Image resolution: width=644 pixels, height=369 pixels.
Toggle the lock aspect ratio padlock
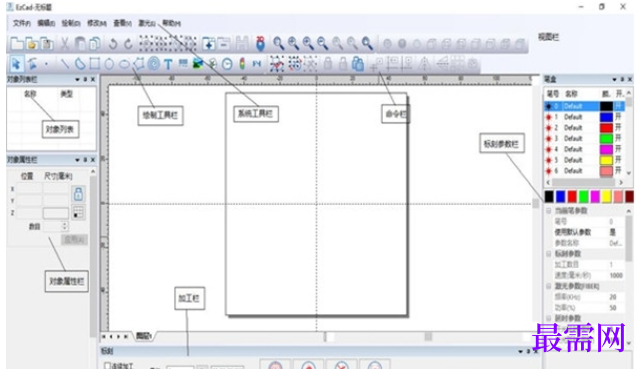(x=78, y=194)
